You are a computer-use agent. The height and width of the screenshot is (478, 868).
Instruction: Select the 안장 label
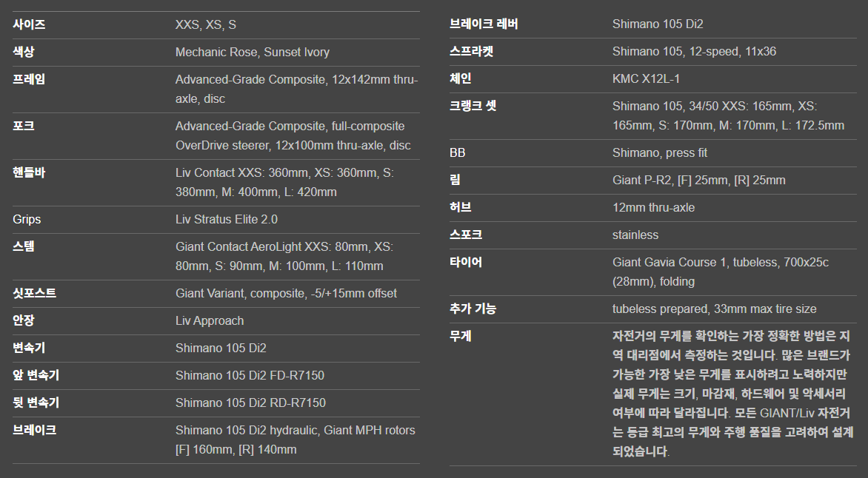tap(23, 321)
